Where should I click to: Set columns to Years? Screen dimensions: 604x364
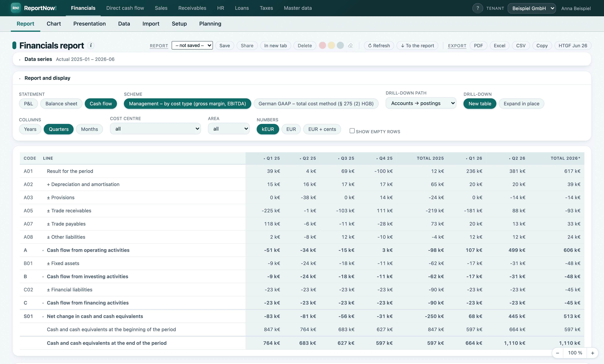click(x=30, y=129)
